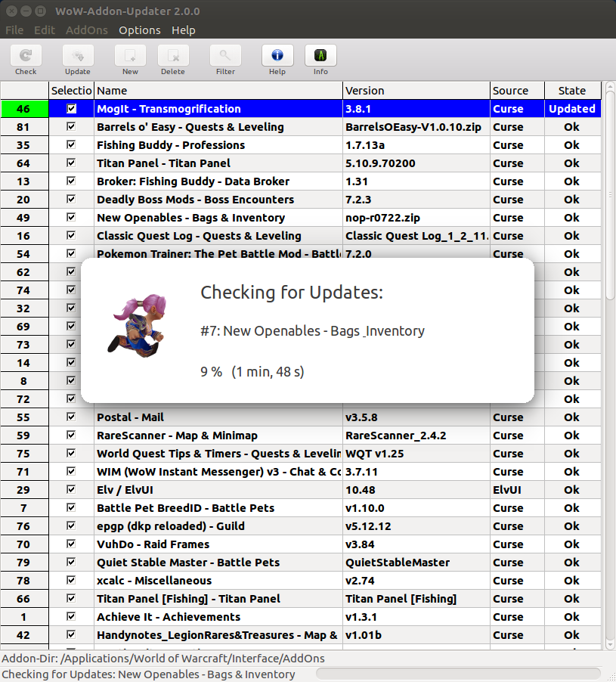This screenshot has height=682, width=616.
Task: Click the New addon toolbar icon
Action: pyautogui.click(x=130, y=56)
